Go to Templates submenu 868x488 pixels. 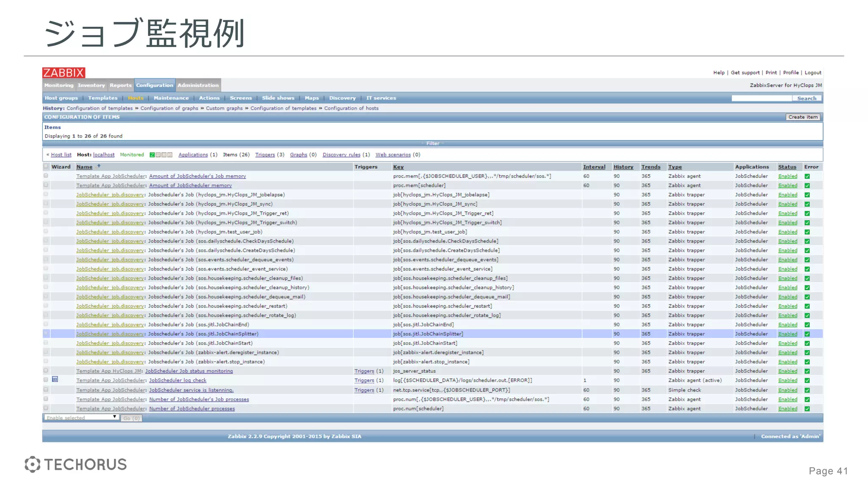103,98
